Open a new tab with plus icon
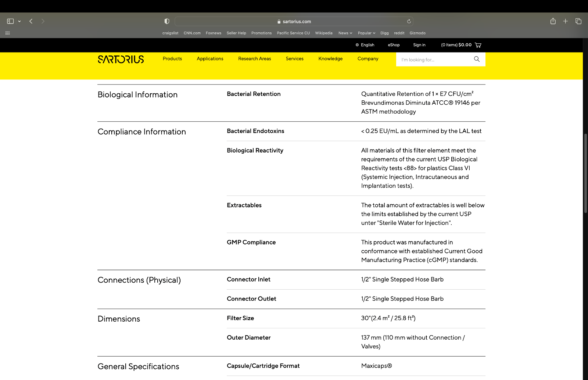 (565, 21)
